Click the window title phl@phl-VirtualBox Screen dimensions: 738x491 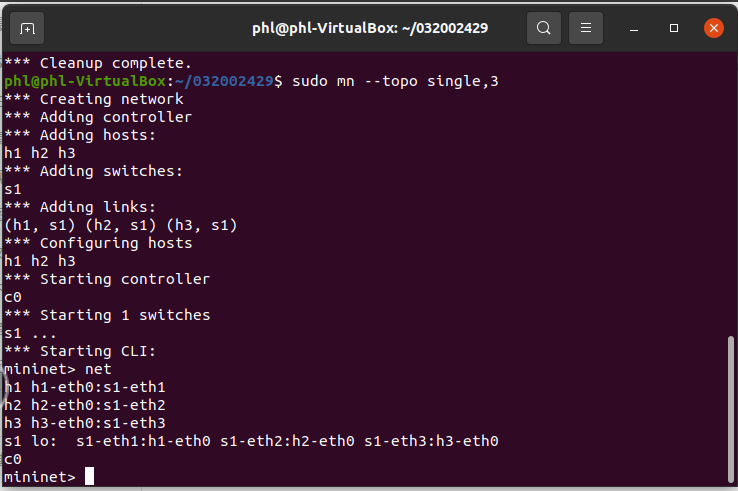[x=369, y=28]
